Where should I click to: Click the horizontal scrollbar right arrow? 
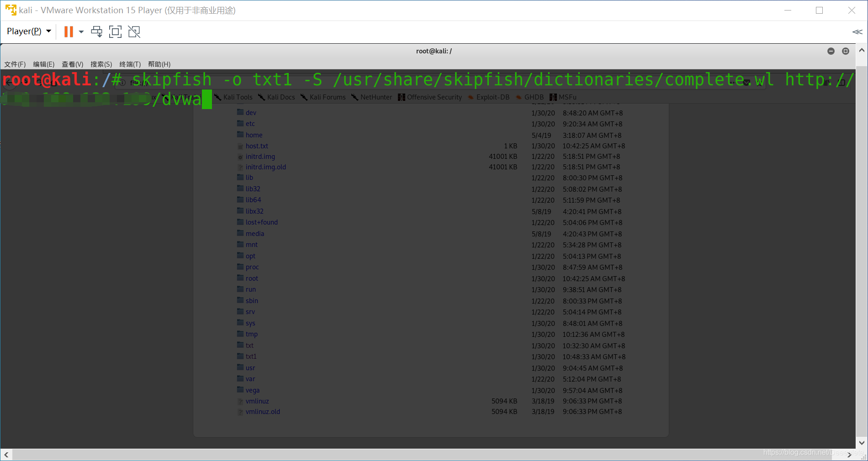click(849, 455)
